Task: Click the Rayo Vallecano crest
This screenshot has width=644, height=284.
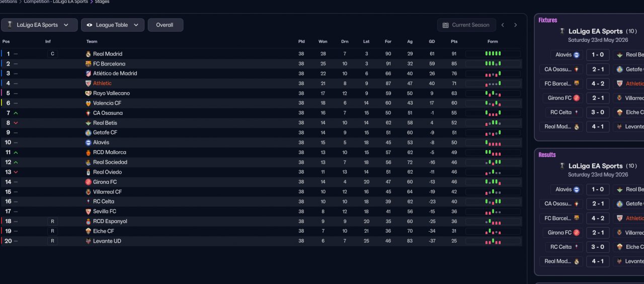Action: tap(89, 93)
